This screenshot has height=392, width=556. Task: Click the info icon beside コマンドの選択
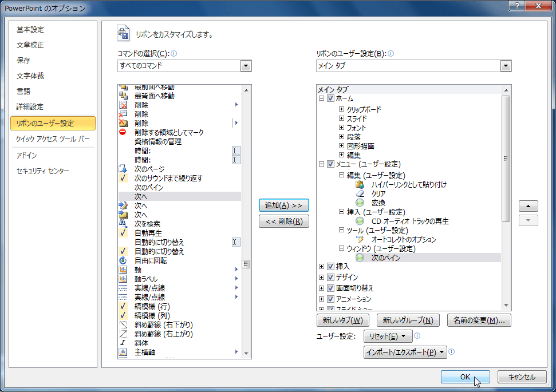173,54
